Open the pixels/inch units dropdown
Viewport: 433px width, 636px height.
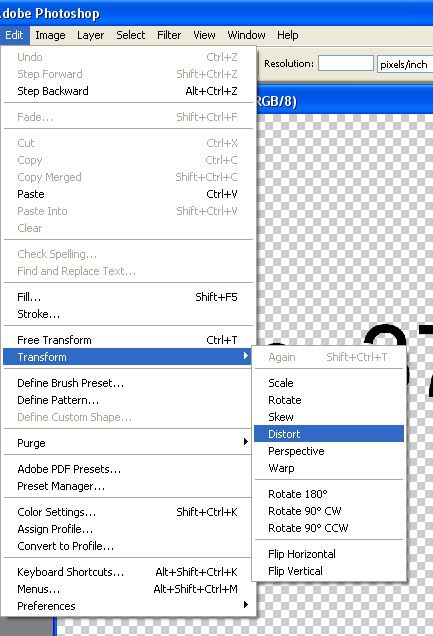(405, 64)
